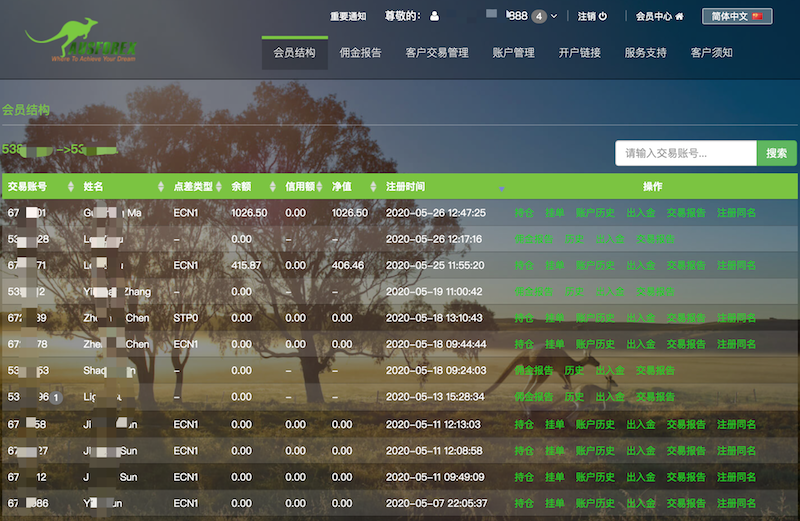Open the 账户管理 menu item
The image size is (800, 521).
(513, 53)
